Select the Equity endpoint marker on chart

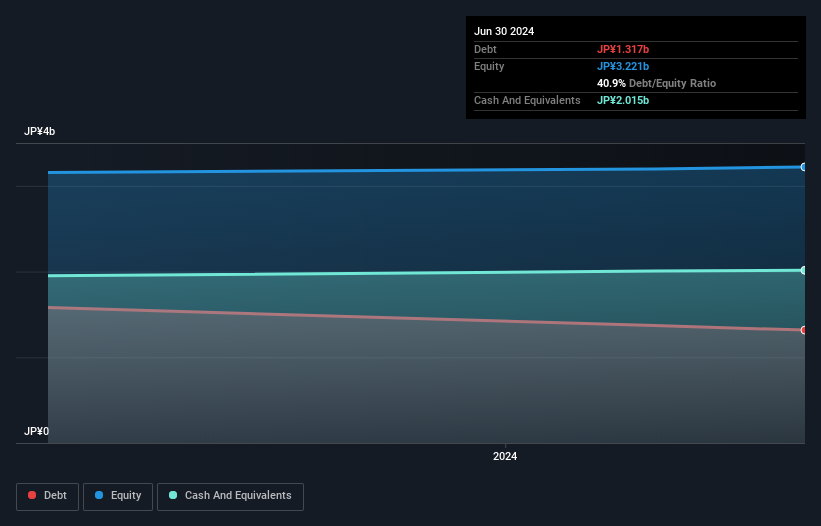pos(804,167)
